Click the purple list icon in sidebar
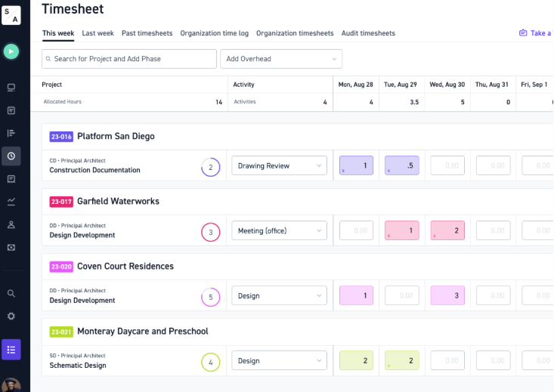The image size is (554, 392). pyautogui.click(x=11, y=350)
